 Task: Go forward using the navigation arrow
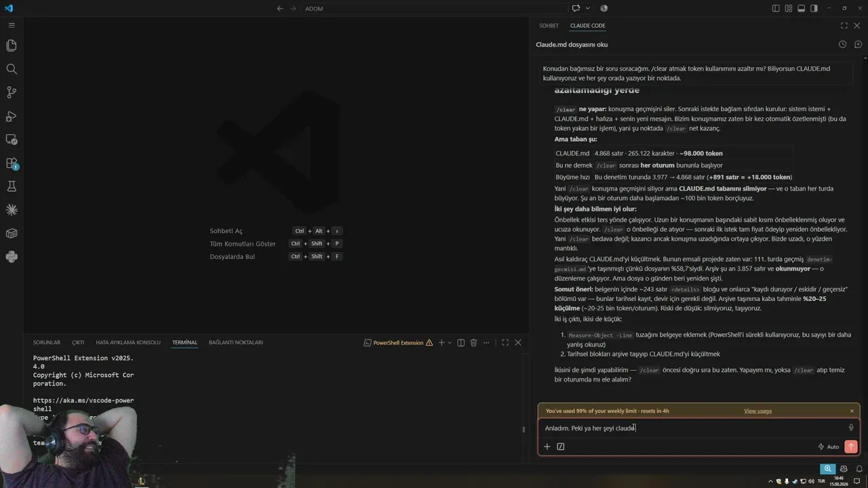point(293,8)
